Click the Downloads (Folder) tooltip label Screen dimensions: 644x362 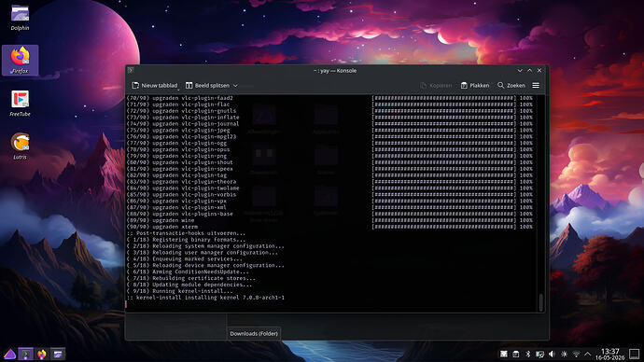click(254, 334)
